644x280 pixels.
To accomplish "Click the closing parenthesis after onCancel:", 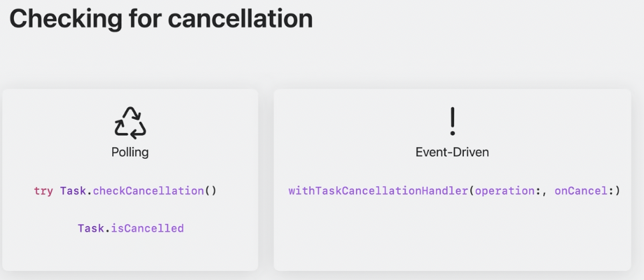I will (x=617, y=191).
